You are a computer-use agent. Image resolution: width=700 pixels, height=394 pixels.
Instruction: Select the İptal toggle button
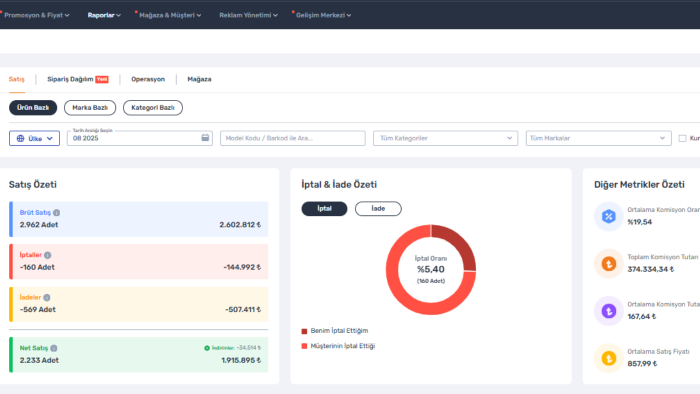point(324,208)
